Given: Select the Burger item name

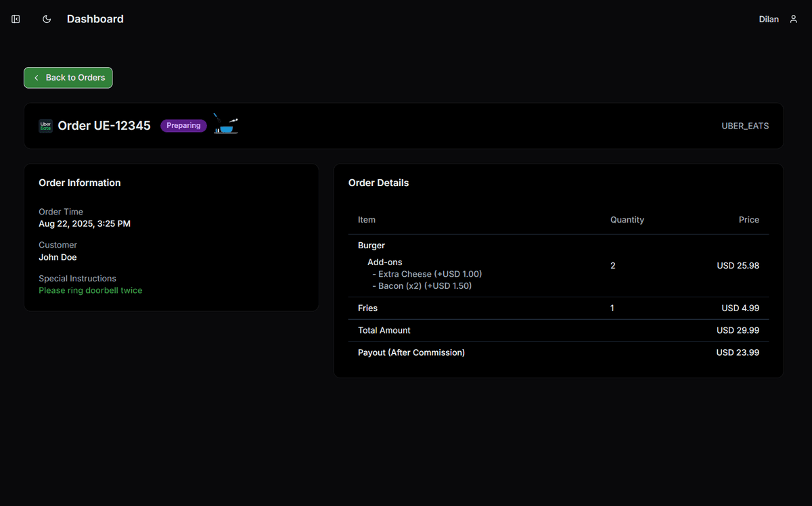Looking at the screenshot, I should pos(371,246).
